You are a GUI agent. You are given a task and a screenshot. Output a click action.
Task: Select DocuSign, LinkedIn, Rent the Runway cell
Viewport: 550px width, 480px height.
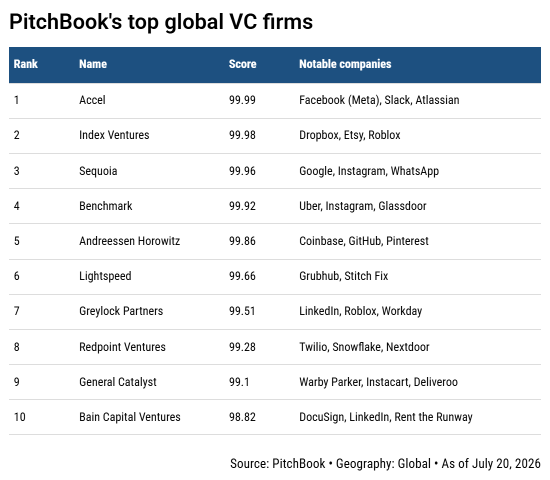(x=386, y=417)
